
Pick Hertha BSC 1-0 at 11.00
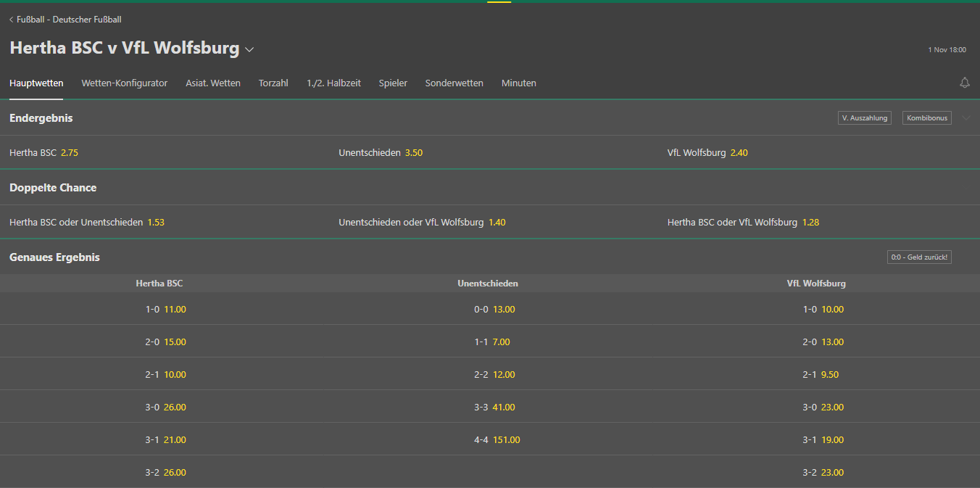(165, 309)
